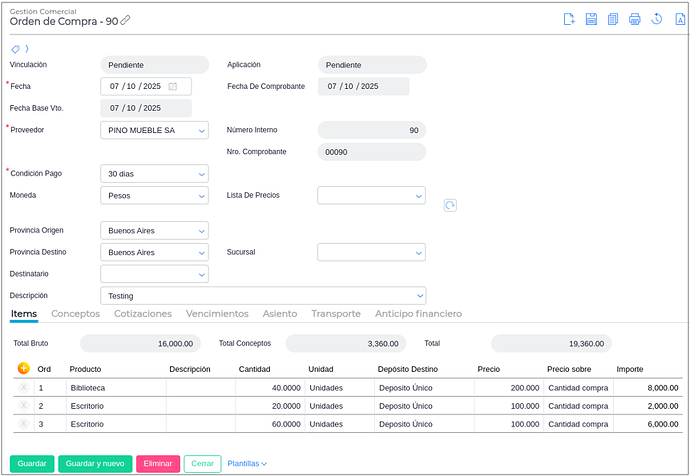690x476 pixels.
Task: Open the Condición Pago dropdown
Action: point(200,174)
